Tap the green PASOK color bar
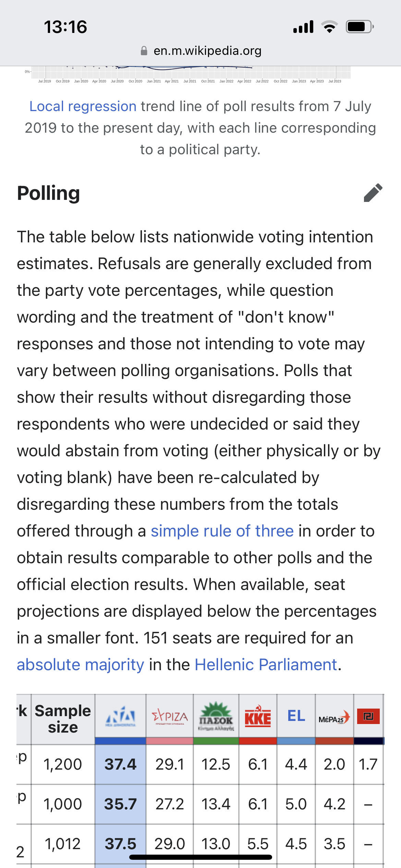Image resolution: width=401 pixels, height=868 pixels. pos(216,741)
